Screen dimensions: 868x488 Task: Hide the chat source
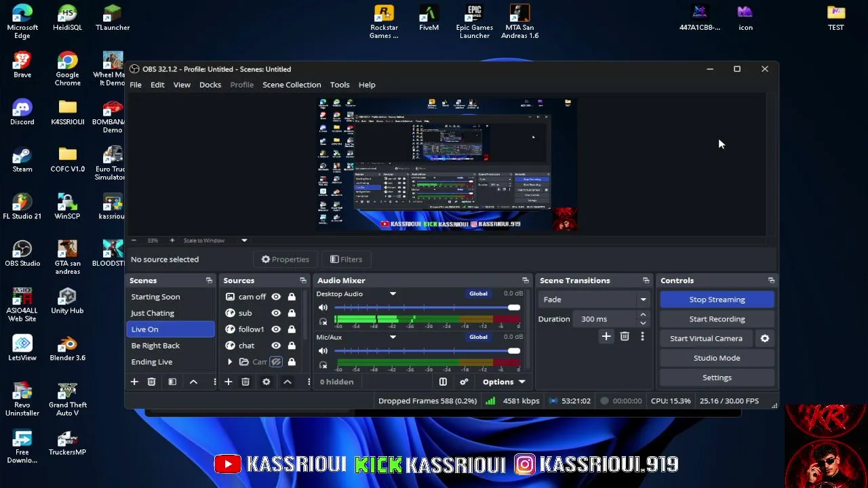coord(276,346)
